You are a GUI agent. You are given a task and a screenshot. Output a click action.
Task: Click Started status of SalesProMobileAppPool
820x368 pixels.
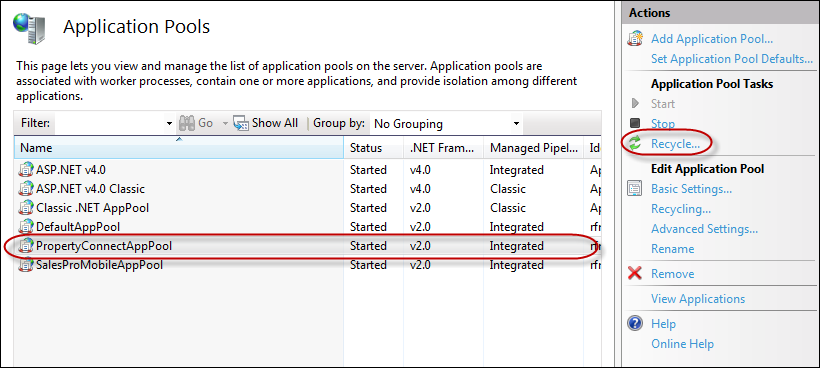(x=368, y=265)
